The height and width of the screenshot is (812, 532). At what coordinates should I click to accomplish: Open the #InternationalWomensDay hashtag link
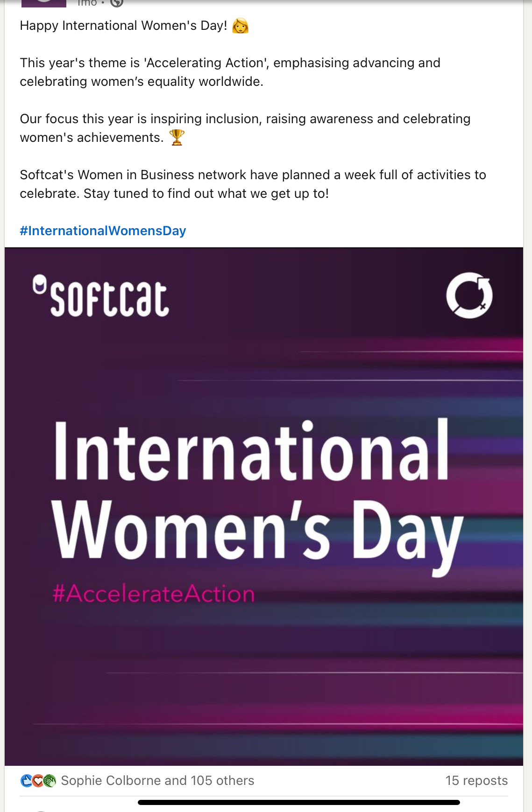(103, 231)
